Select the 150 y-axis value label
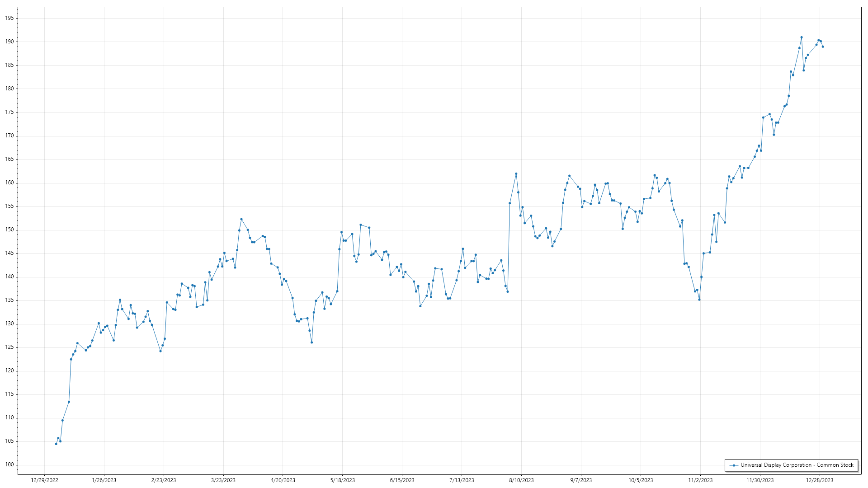The image size is (868, 488). (x=9, y=230)
